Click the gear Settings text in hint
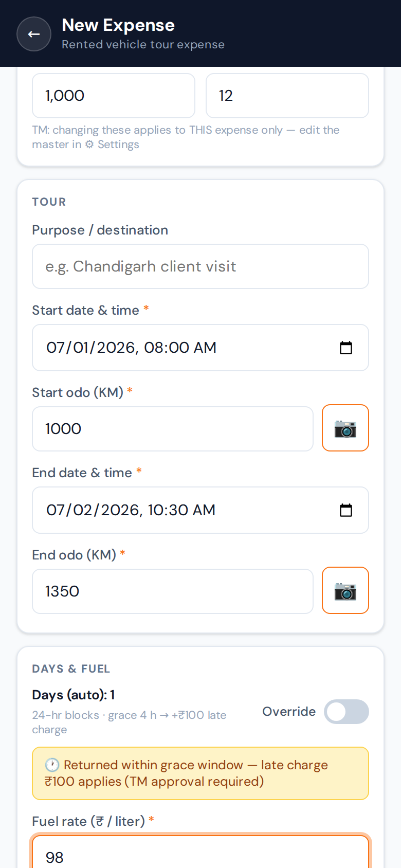 [x=112, y=144]
